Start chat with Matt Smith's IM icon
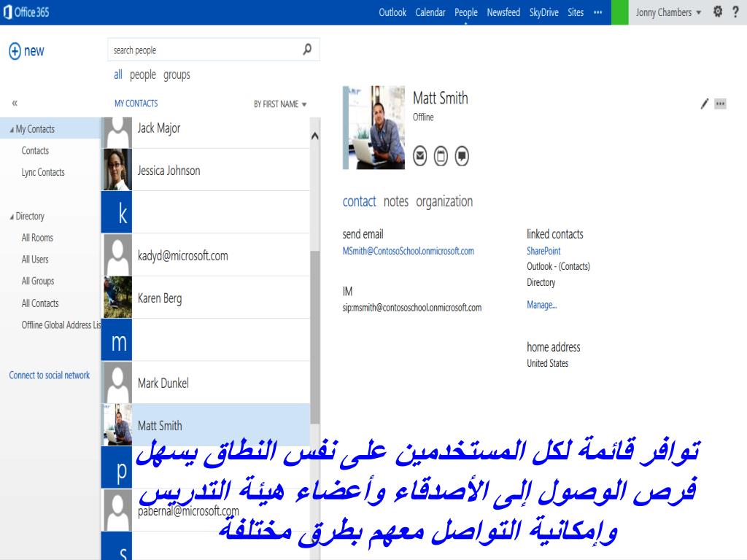747x560 pixels. pyautogui.click(x=462, y=156)
